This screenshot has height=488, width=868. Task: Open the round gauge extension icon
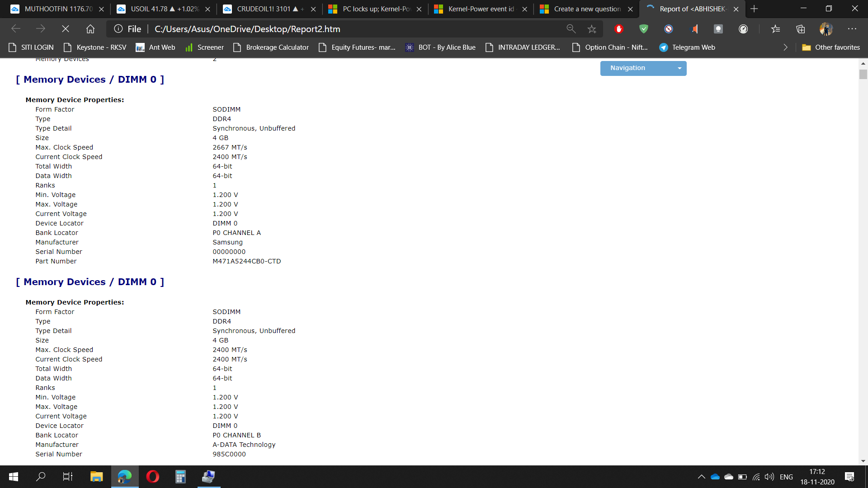743,29
